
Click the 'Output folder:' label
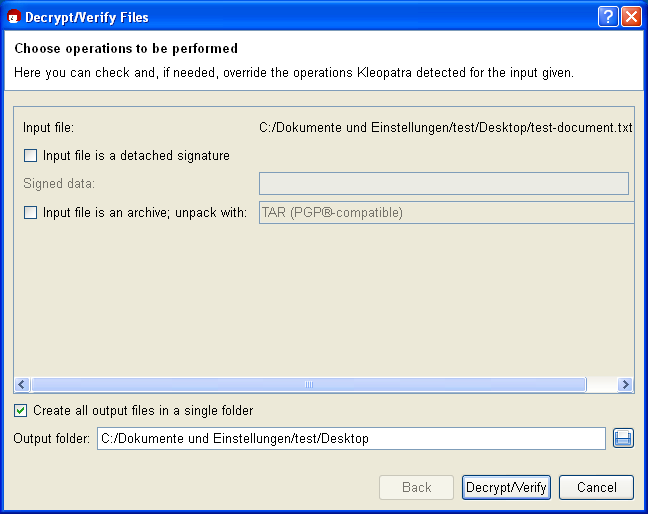pyautogui.click(x=52, y=438)
